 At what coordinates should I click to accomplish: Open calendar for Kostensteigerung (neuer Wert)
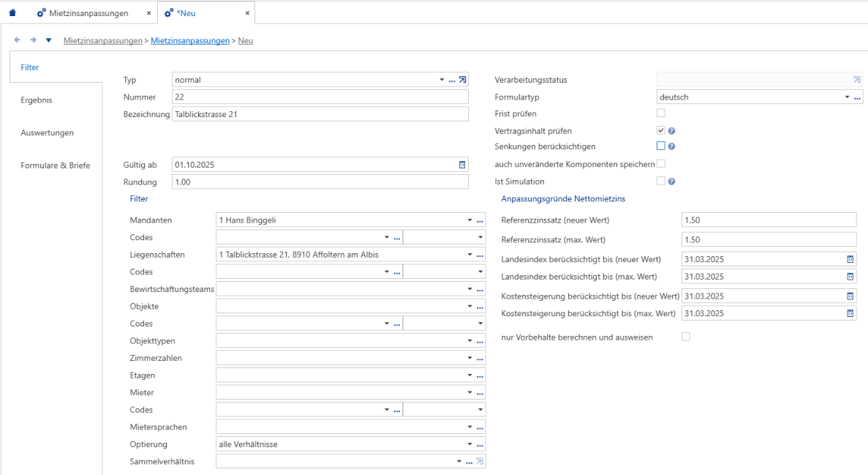click(850, 296)
